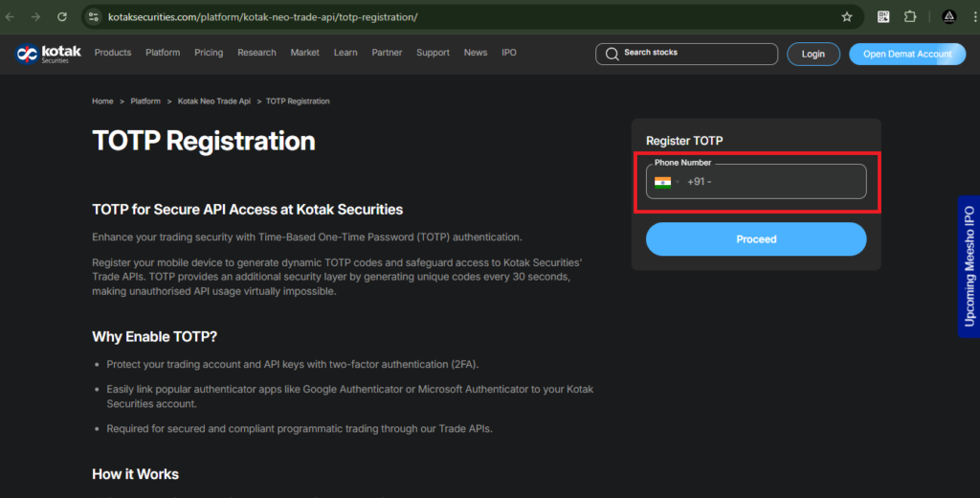Viewport: 980px width, 498px height.
Task: Click the browser back arrow
Action: [x=11, y=17]
